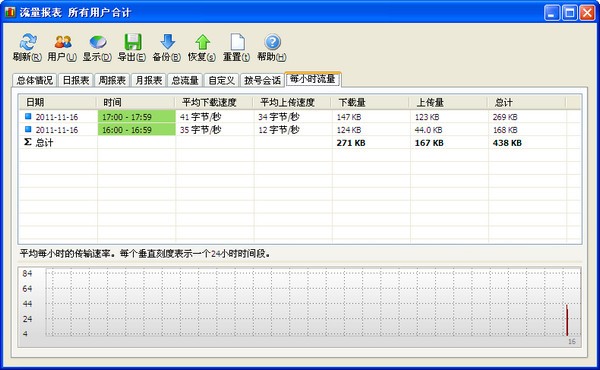Switch to the 日报表 tab
Screen dimensions: 600x370
click(75, 80)
